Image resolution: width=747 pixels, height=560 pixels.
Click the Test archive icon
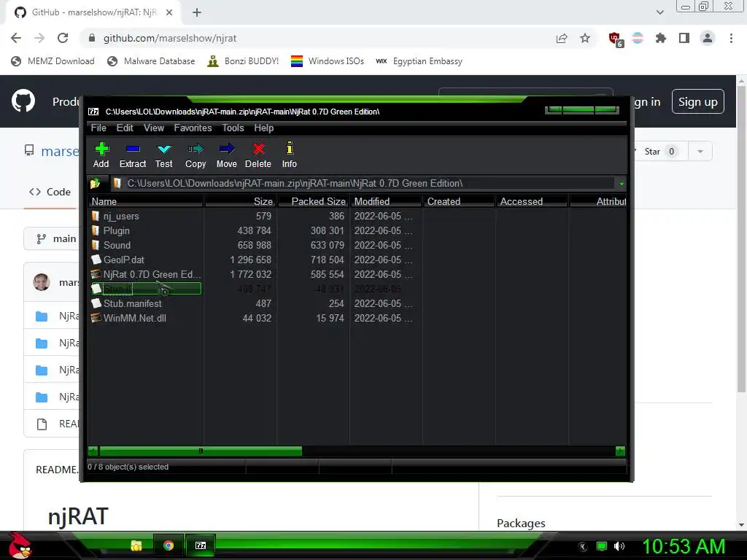(164, 155)
